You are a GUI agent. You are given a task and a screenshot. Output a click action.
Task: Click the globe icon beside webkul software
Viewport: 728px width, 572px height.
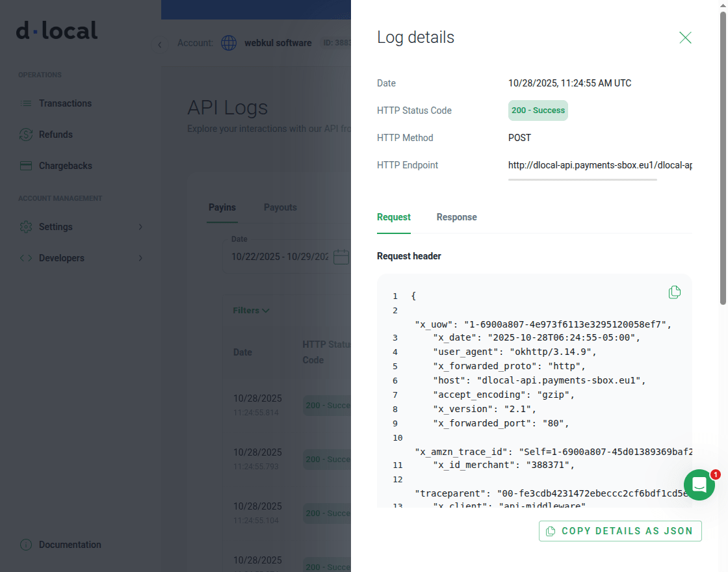[x=228, y=43]
